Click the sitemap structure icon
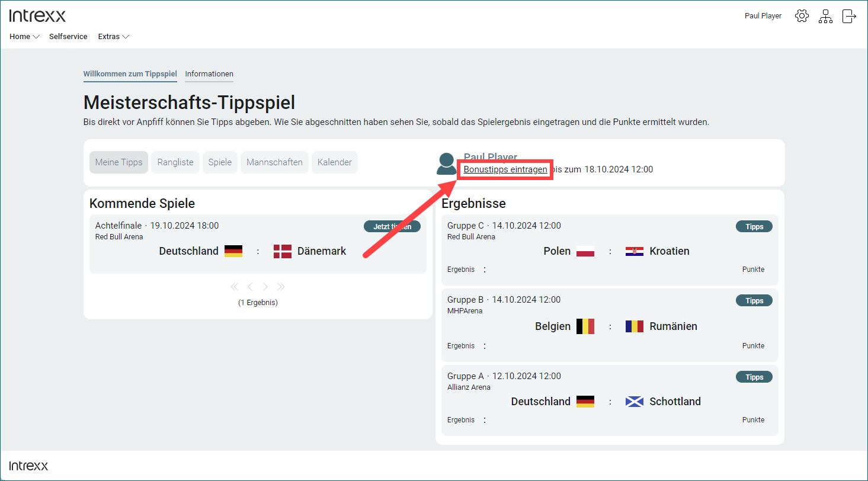Screen dimensions: 868x481 (x=825, y=16)
